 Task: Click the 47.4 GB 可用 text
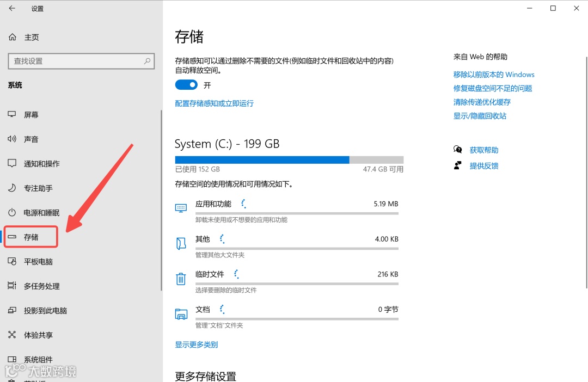[x=383, y=169]
